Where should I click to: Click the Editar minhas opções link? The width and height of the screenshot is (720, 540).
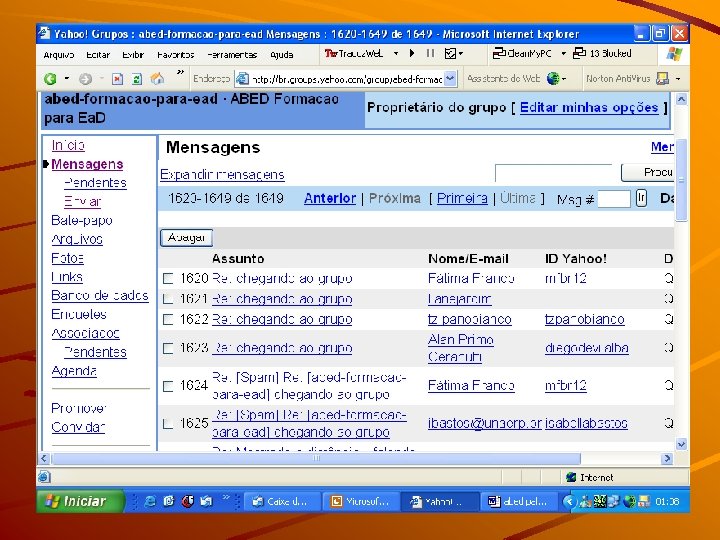point(589,107)
